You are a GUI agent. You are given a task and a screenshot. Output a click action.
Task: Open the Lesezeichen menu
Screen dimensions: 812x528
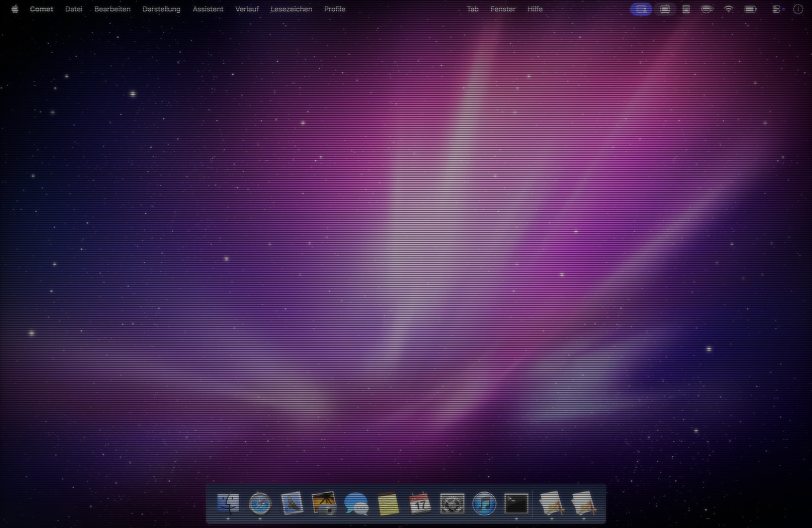[291, 9]
